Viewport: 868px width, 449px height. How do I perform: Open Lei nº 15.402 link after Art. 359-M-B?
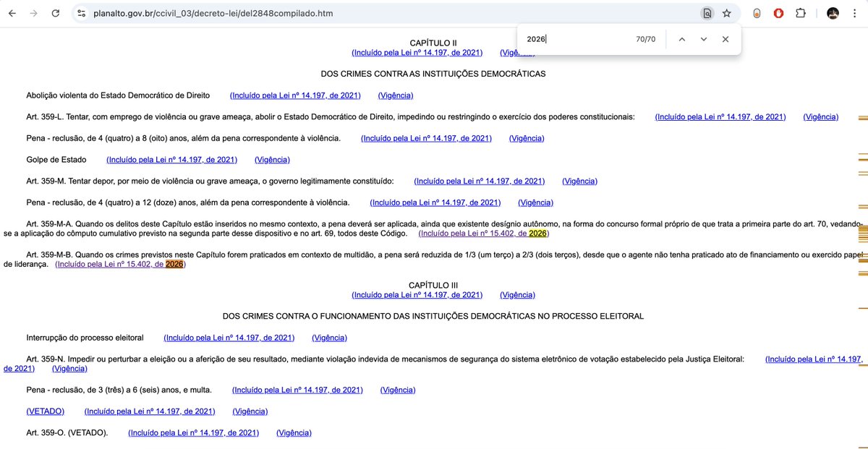[x=120, y=265]
